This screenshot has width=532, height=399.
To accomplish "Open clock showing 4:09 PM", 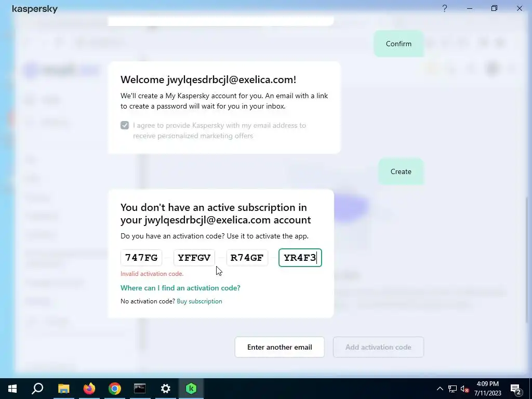I will 487,389.
